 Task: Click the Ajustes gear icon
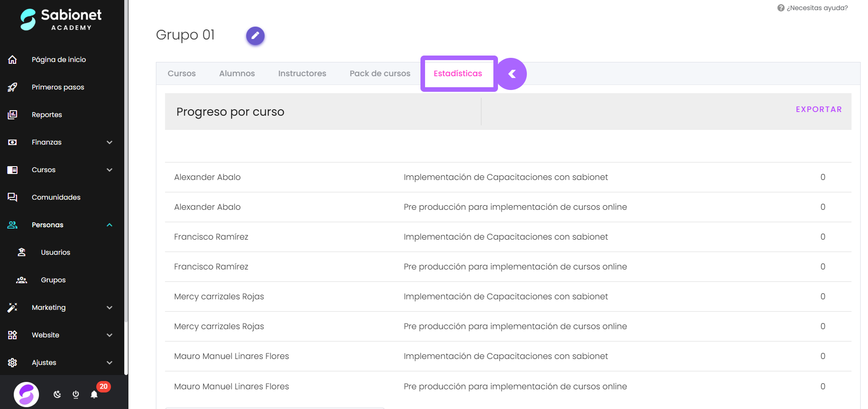(12, 363)
